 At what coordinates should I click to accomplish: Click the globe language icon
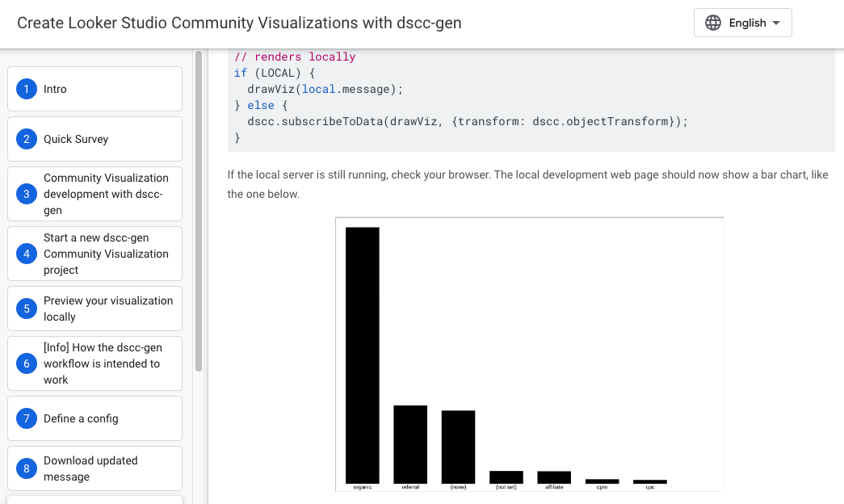point(713,23)
